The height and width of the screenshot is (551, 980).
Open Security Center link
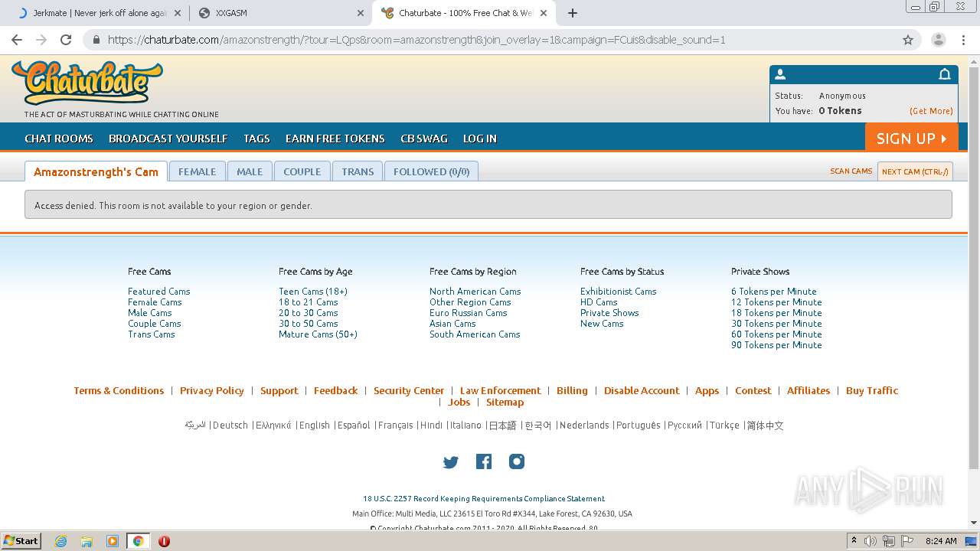point(409,390)
